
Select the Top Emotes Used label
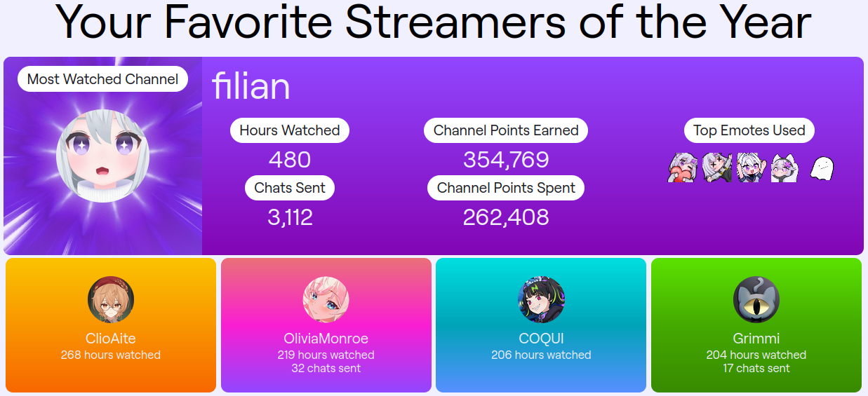(749, 130)
